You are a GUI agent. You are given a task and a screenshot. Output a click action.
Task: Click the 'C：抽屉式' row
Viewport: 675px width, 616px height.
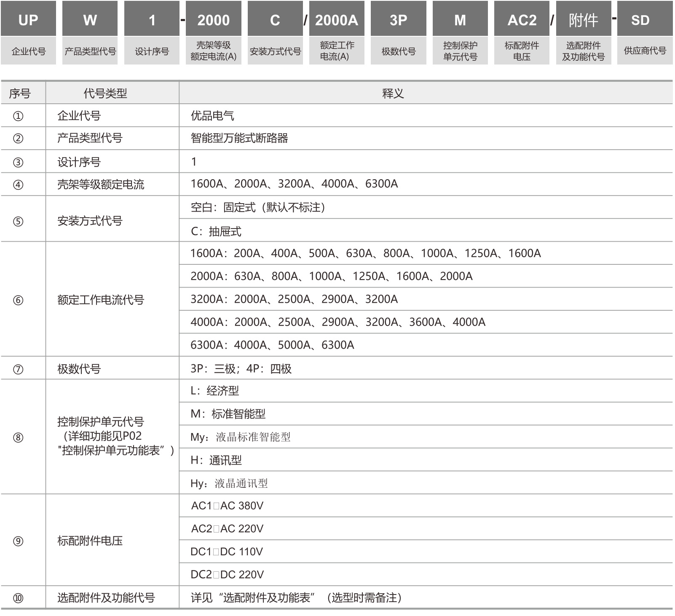click(426, 231)
